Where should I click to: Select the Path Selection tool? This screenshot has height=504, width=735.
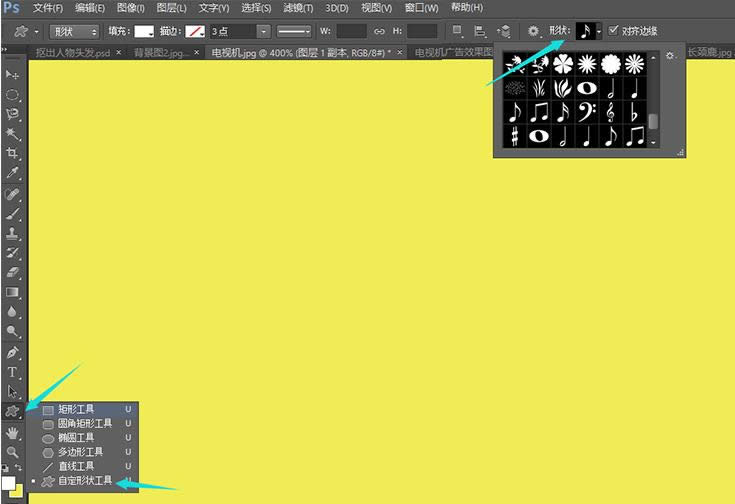(12, 391)
